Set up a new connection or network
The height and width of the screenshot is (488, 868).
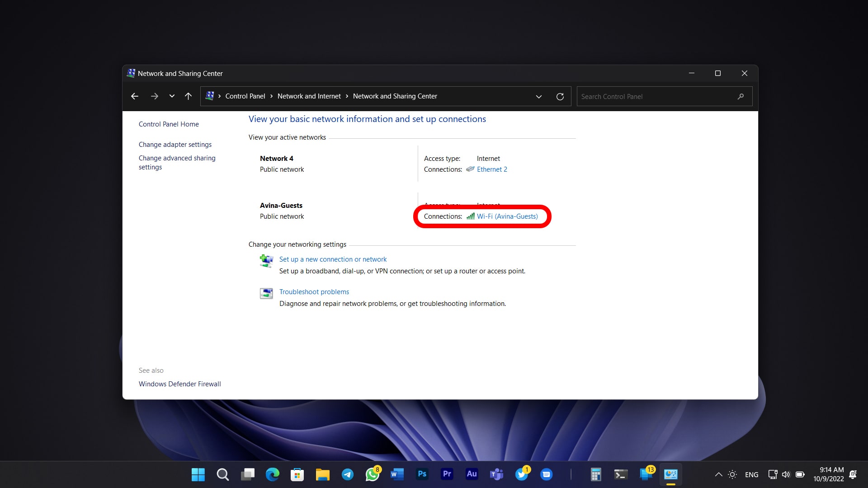click(x=333, y=259)
